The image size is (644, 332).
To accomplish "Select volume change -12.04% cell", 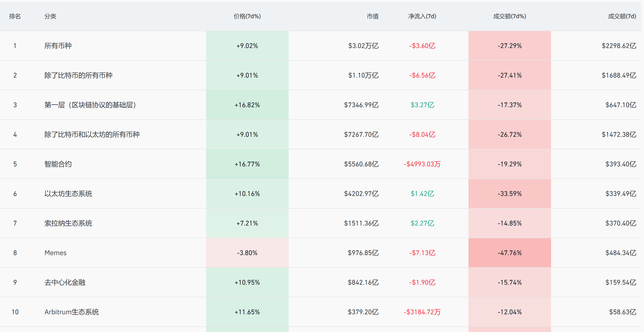I will point(509,312).
